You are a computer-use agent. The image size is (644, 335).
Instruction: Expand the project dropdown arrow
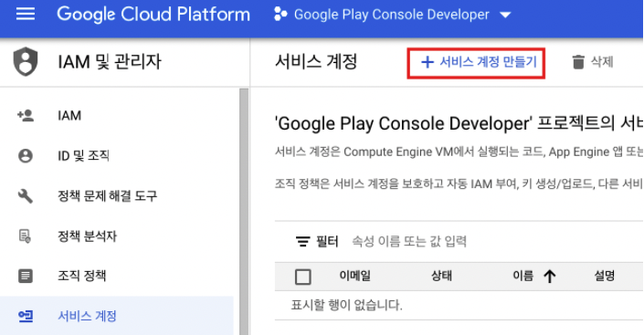tap(505, 16)
